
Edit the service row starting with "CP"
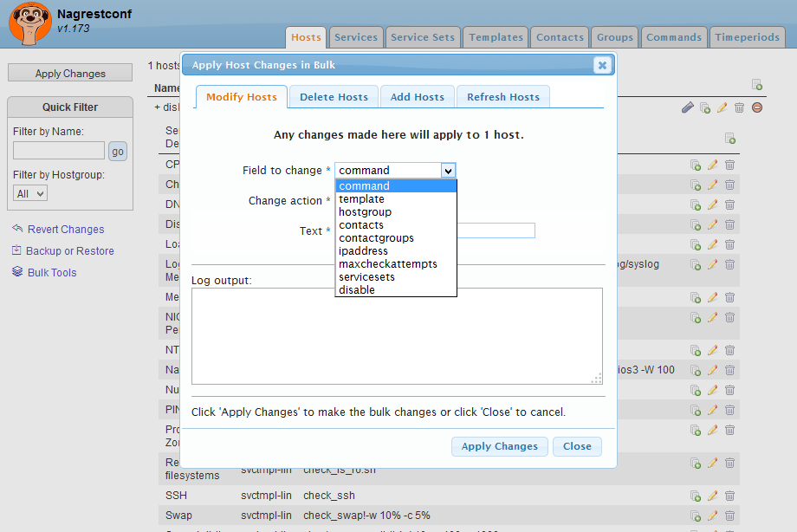click(x=713, y=165)
